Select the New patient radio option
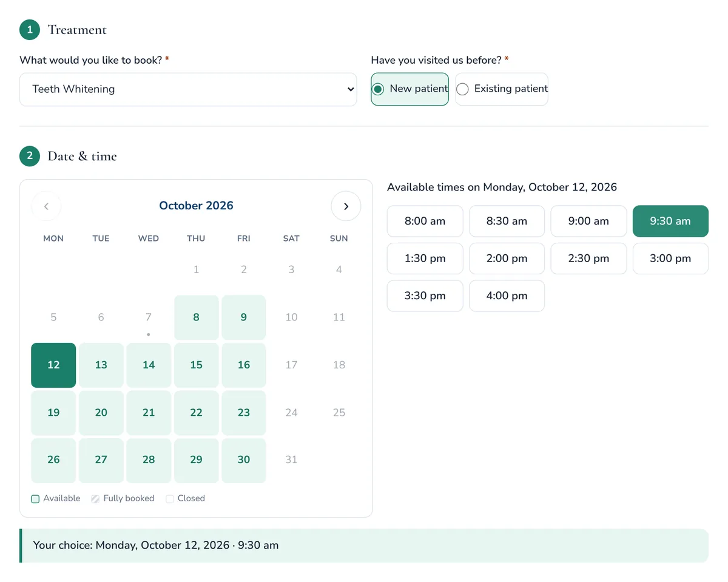Screen dimensions: 728x582 pyautogui.click(x=409, y=89)
